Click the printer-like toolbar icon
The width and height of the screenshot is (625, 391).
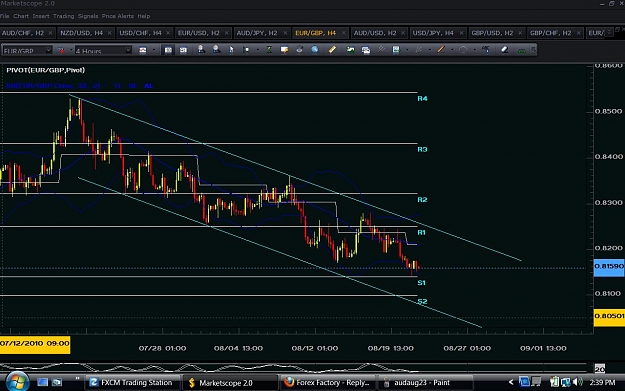tap(299, 50)
